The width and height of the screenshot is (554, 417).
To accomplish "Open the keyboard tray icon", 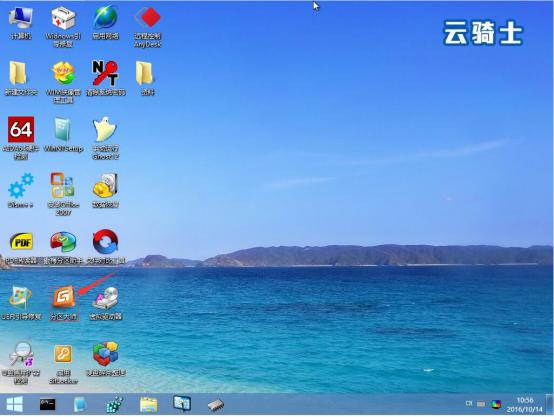I will (481, 404).
